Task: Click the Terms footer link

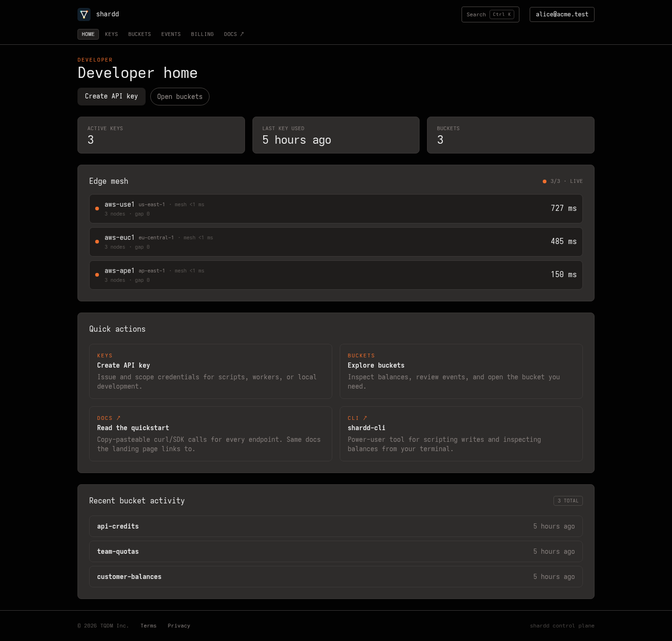Action: point(148,626)
